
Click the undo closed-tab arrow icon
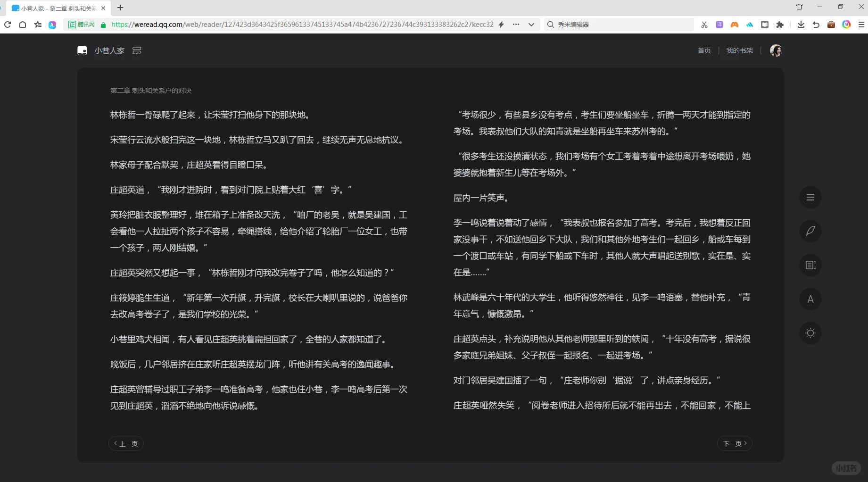[816, 25]
